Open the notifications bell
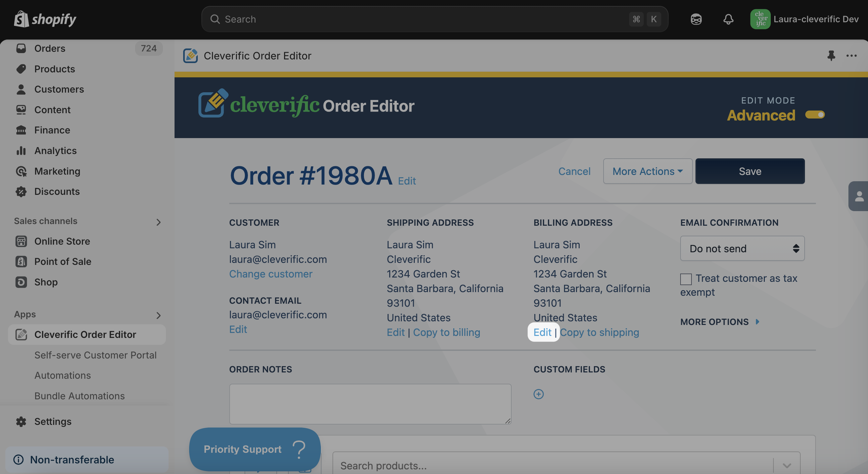Screen dimensions: 868x474 pos(728,19)
